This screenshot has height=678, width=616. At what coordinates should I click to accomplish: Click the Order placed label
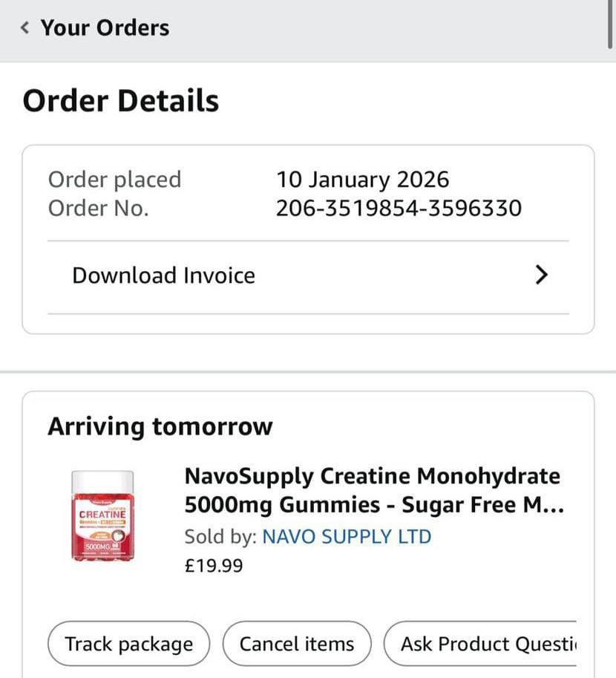[114, 180]
